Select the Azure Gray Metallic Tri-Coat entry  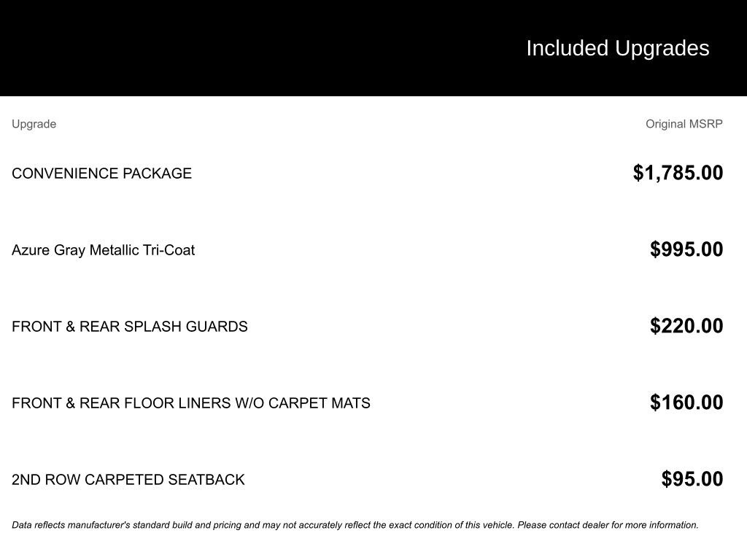tap(103, 250)
